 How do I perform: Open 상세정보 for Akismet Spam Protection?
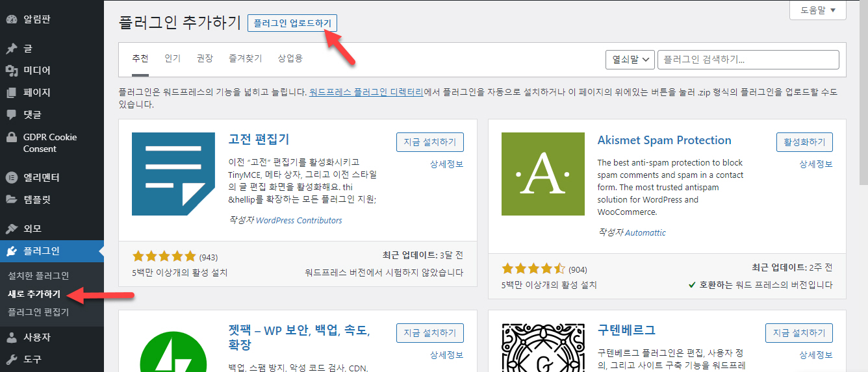pos(816,164)
